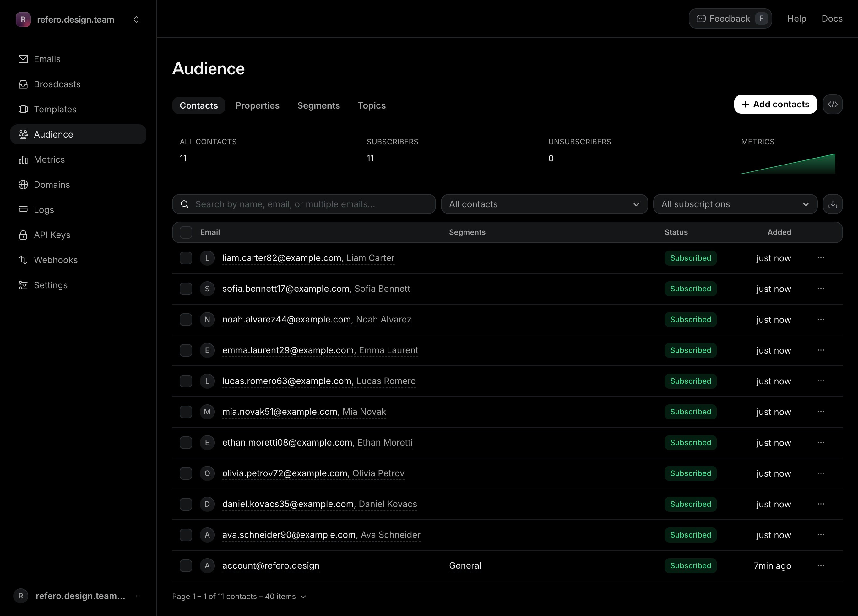Select the noah.alvarez44@example.com row checkbox
This screenshot has height=616, width=858.
coord(186,320)
